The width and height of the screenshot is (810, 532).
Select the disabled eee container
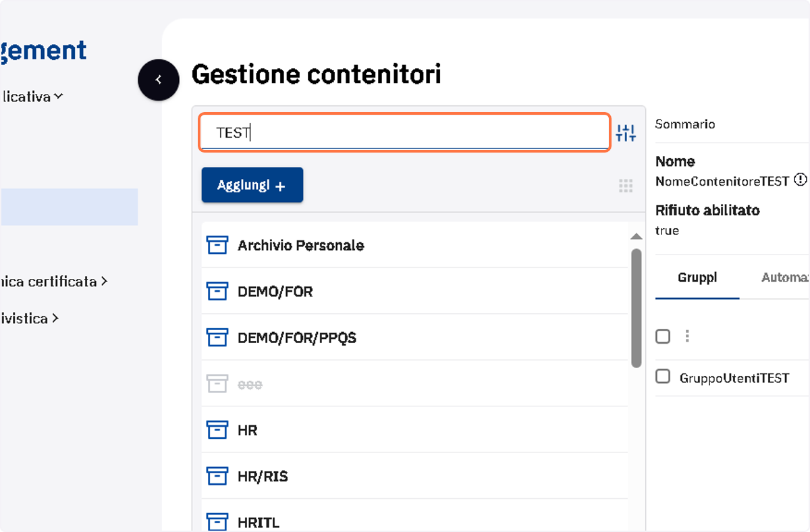point(414,383)
